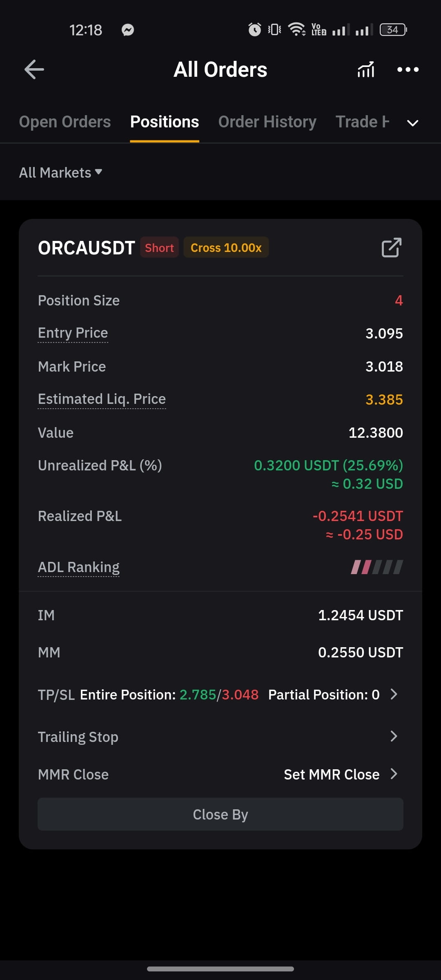Tap the alarm clock status icon
This screenshot has height=980, width=441.
coord(255,29)
